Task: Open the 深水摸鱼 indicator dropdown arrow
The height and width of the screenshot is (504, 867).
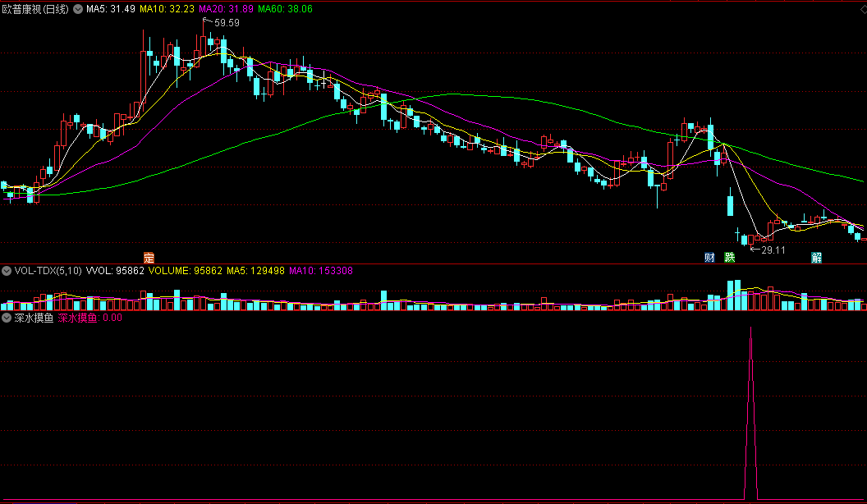Action: pos(7,318)
